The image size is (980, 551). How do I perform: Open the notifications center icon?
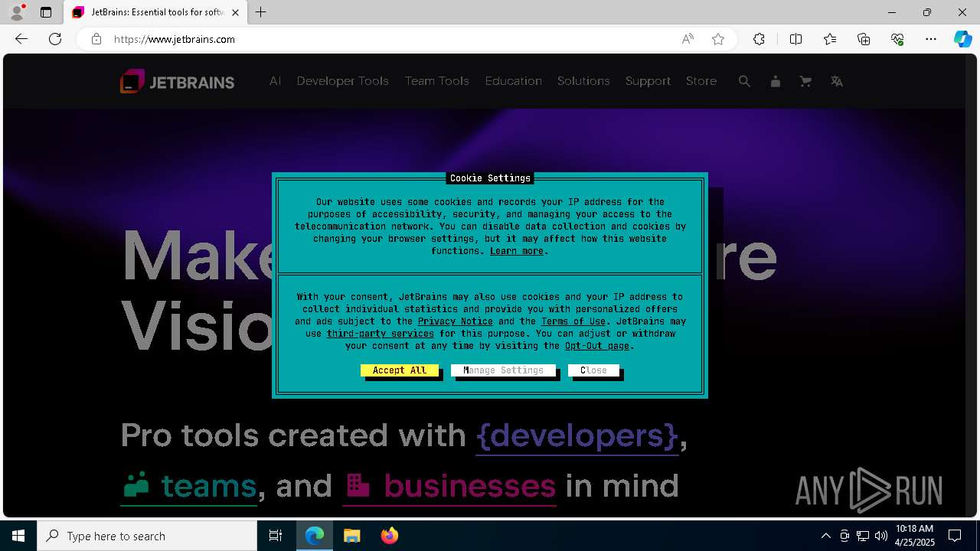click(x=955, y=536)
